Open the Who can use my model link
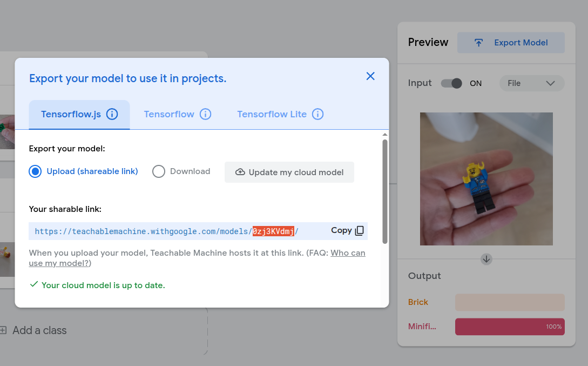The width and height of the screenshot is (588, 366). point(348,253)
